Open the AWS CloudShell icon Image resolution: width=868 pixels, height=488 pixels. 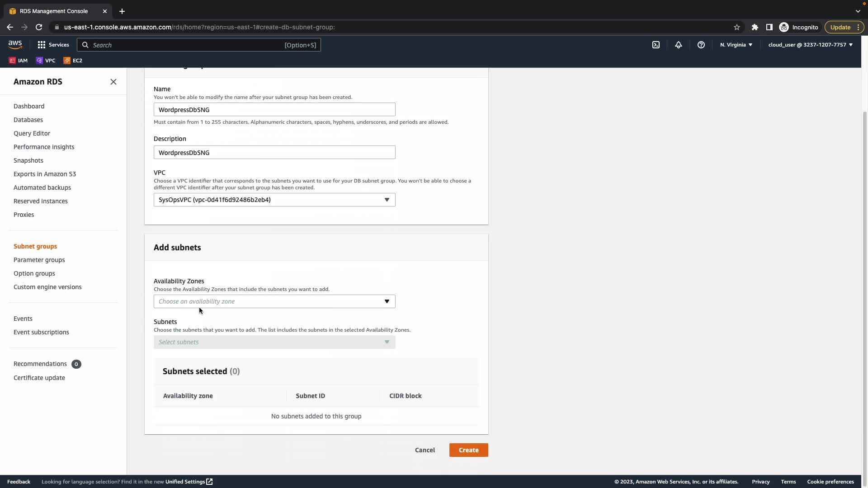point(656,45)
